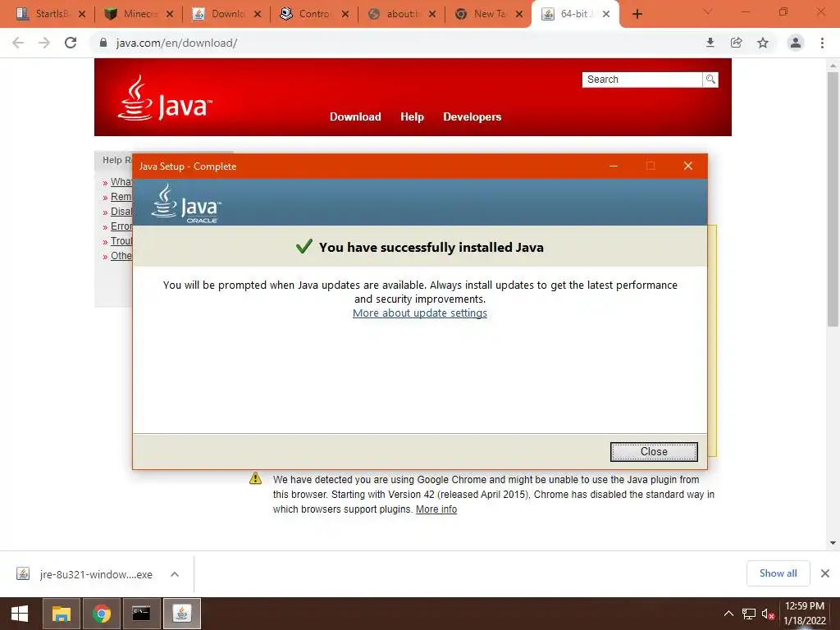Click the muted volume icon in system tray
The width and height of the screenshot is (840, 630).
[768, 614]
